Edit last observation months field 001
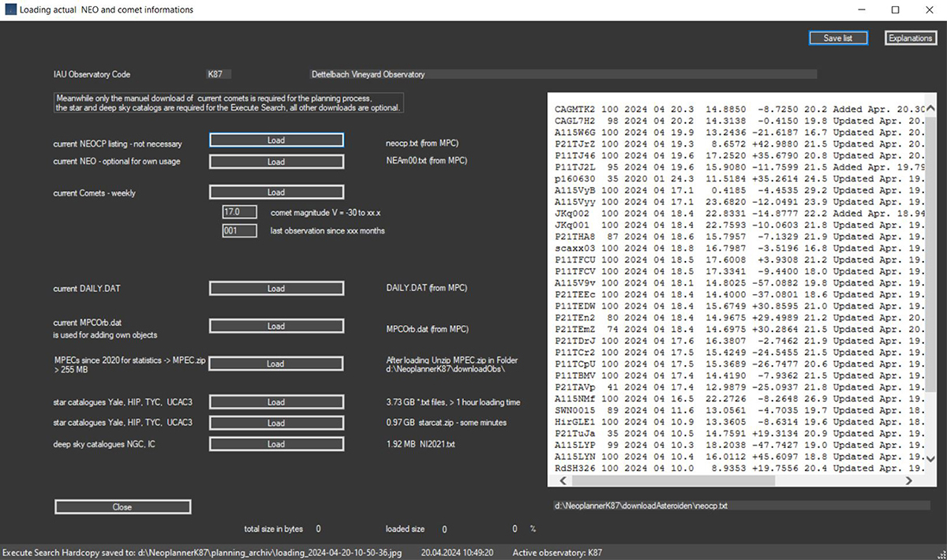 click(x=240, y=231)
